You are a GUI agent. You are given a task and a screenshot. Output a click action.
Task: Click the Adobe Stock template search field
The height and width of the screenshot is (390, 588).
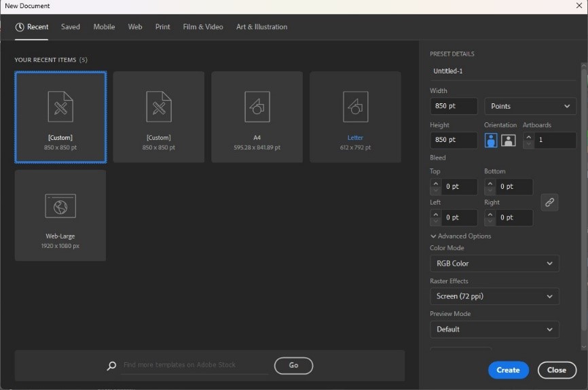click(195, 365)
